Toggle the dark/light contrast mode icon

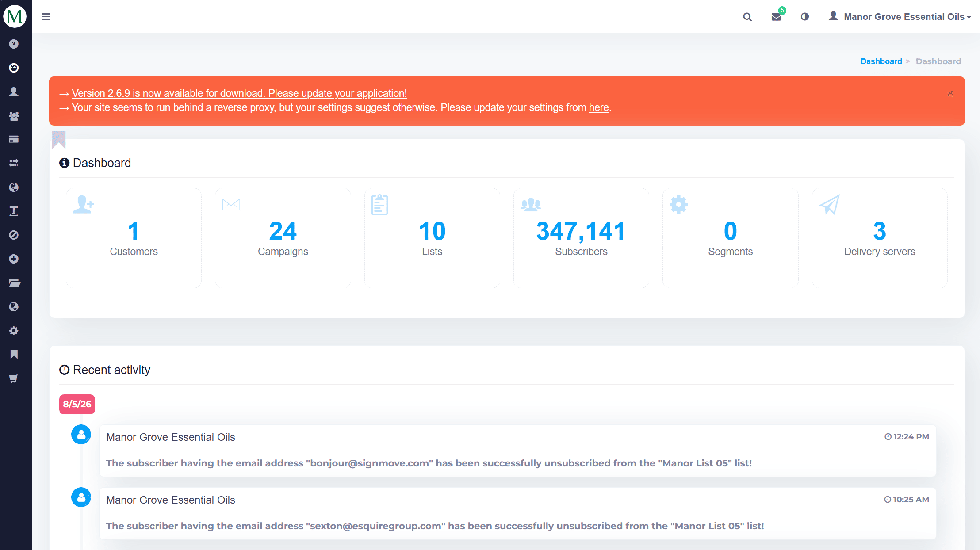[x=805, y=17]
